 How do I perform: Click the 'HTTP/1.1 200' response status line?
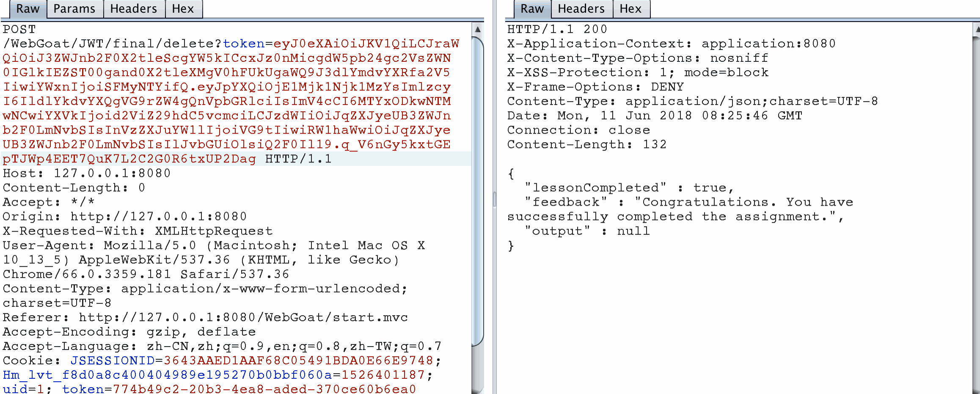tap(557, 29)
